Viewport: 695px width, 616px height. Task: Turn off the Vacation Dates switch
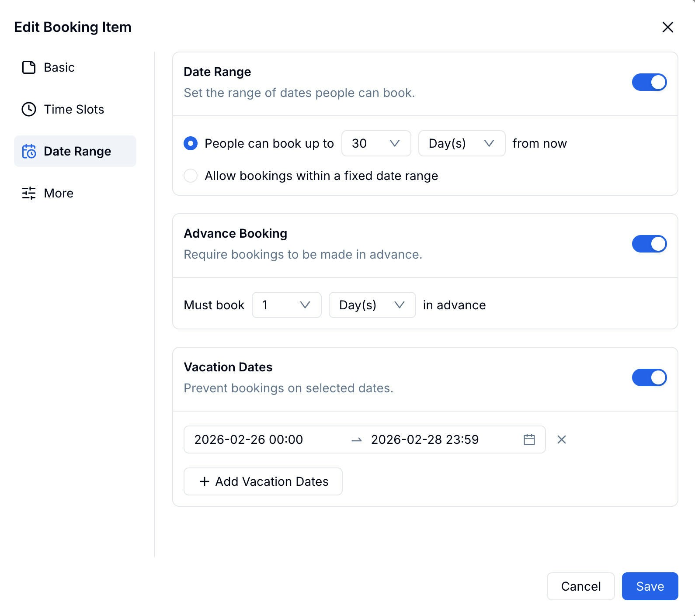(x=649, y=377)
